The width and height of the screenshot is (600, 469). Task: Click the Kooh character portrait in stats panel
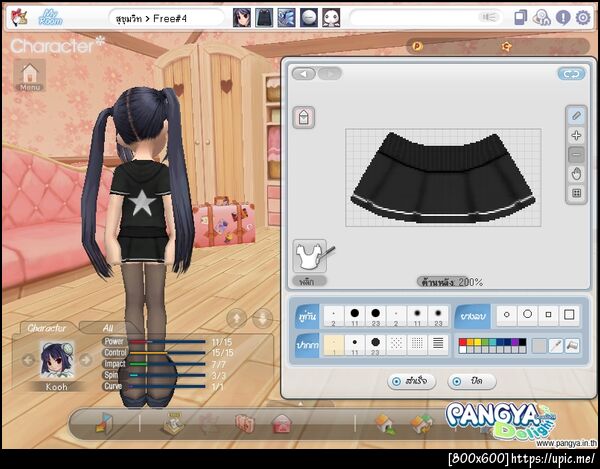coord(57,360)
